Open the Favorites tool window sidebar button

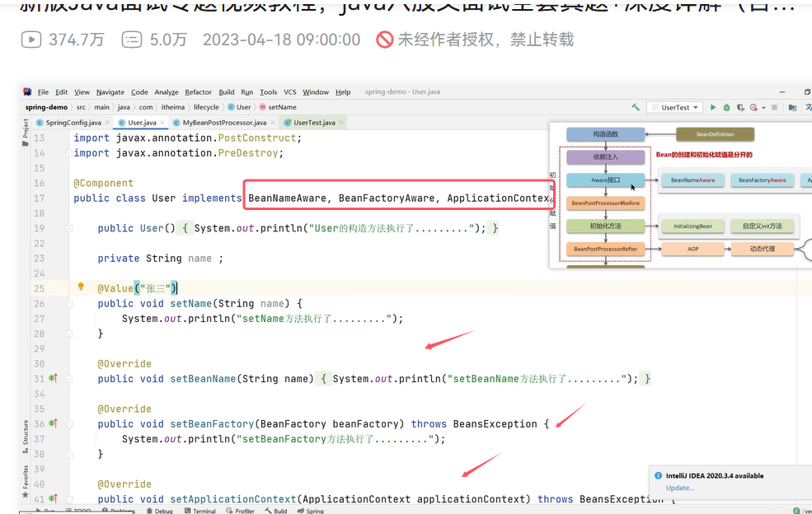(26, 481)
